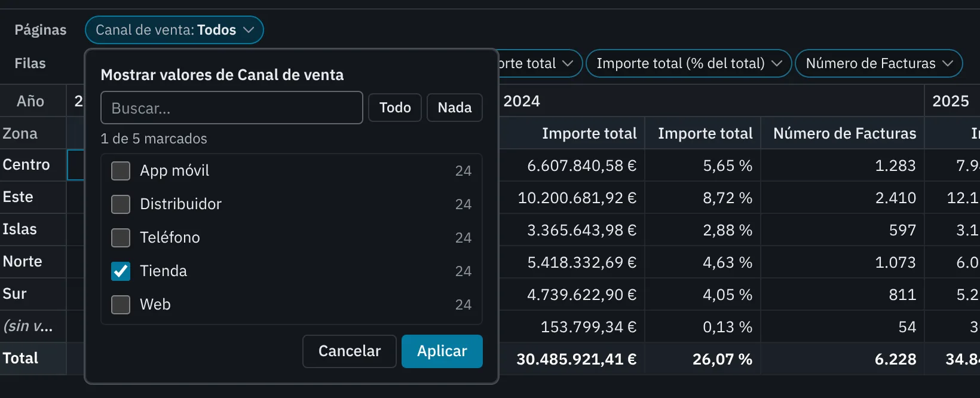
Task: Click the total invoice count 6.228
Action: [843, 359]
